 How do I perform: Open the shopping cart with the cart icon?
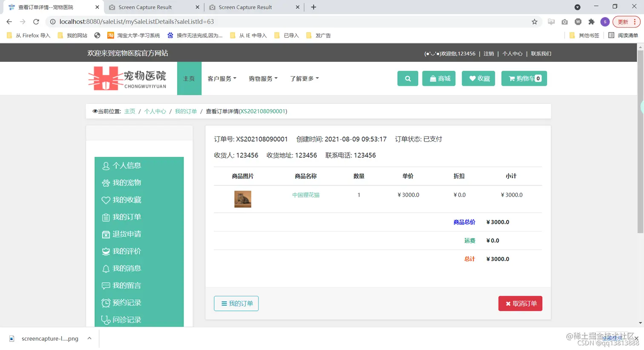pos(524,78)
